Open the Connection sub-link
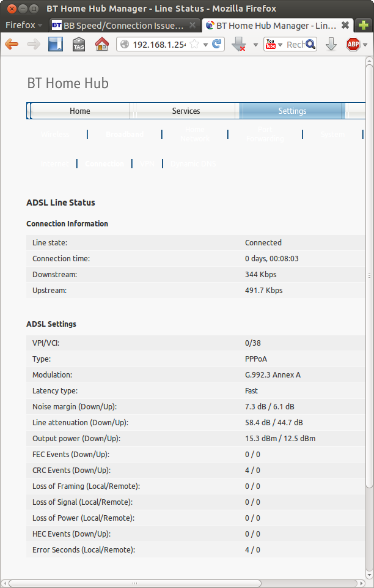Image resolution: width=374 pixels, height=588 pixels. tap(105, 163)
